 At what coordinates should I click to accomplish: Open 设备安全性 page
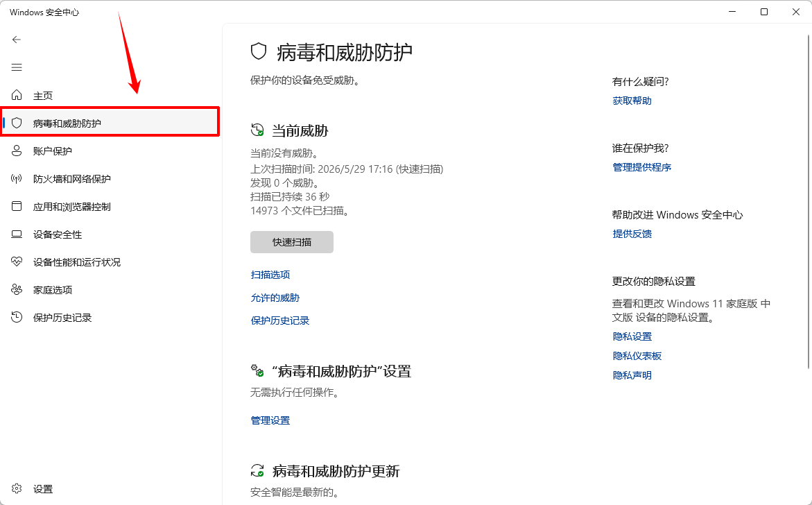(x=58, y=234)
